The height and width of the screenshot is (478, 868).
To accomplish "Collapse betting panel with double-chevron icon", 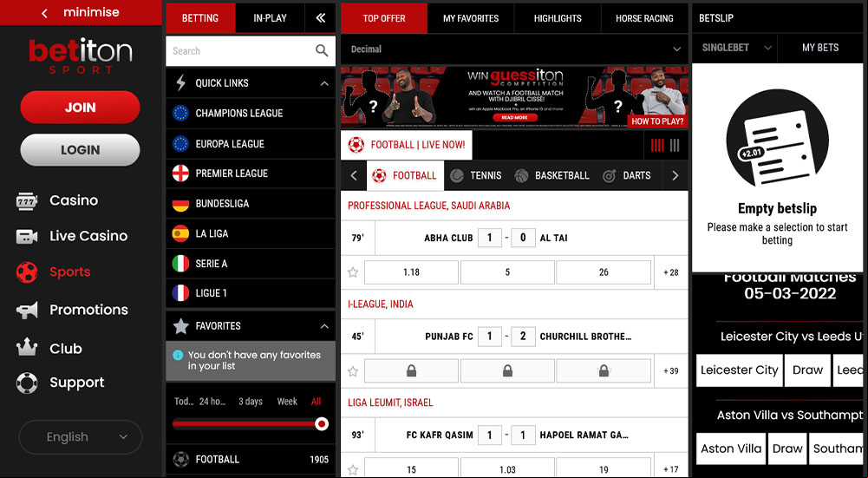I will click(x=321, y=17).
